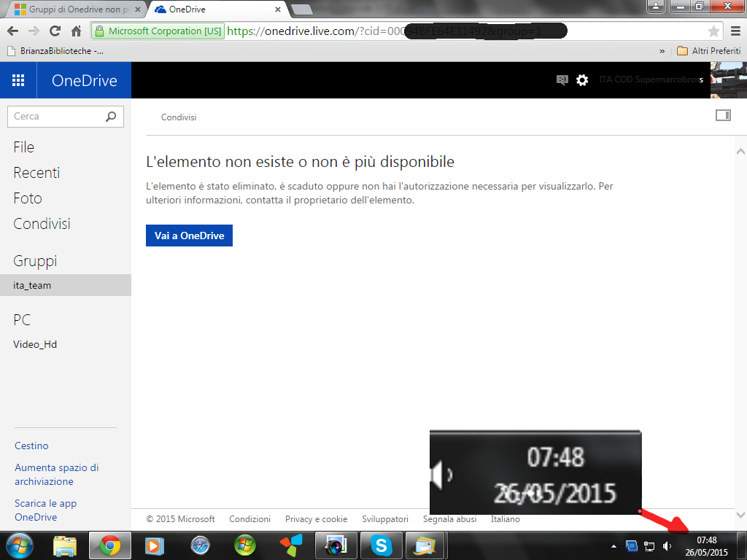Open the BrianzaBiblioteche bookmark

pos(55,51)
